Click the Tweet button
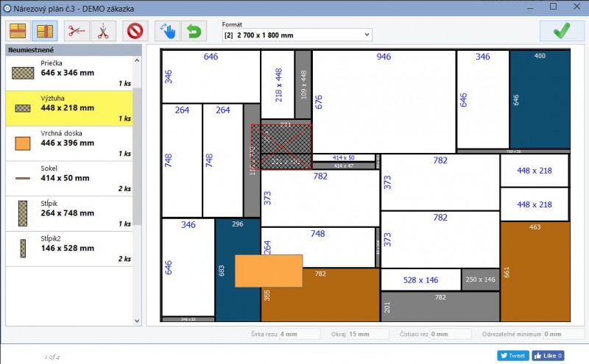The image size is (589, 364). [512, 355]
